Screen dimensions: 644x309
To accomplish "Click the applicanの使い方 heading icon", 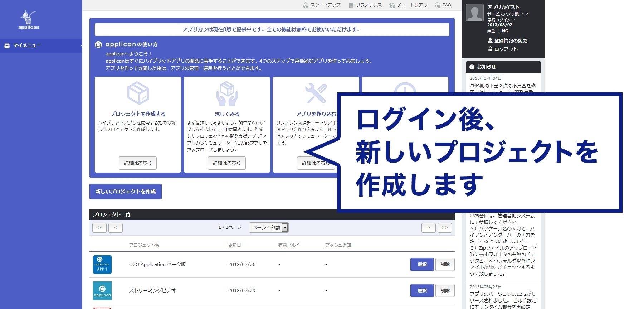I will coord(98,45).
